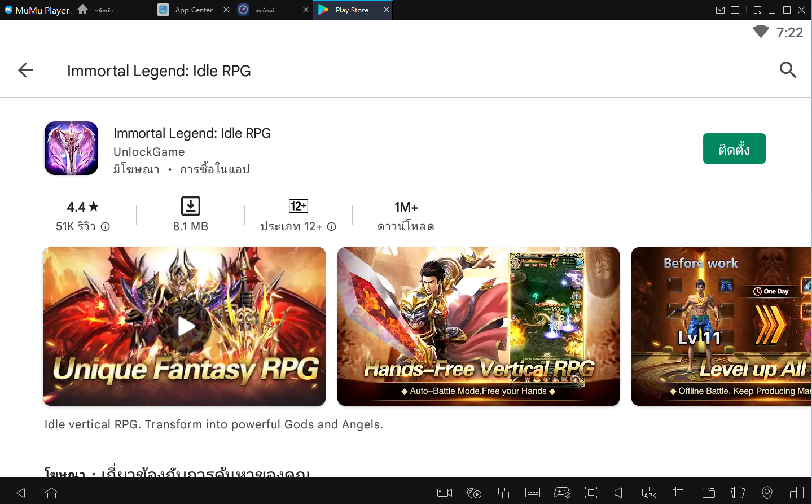
Task: Open the Level up All screenshot
Action: click(721, 326)
